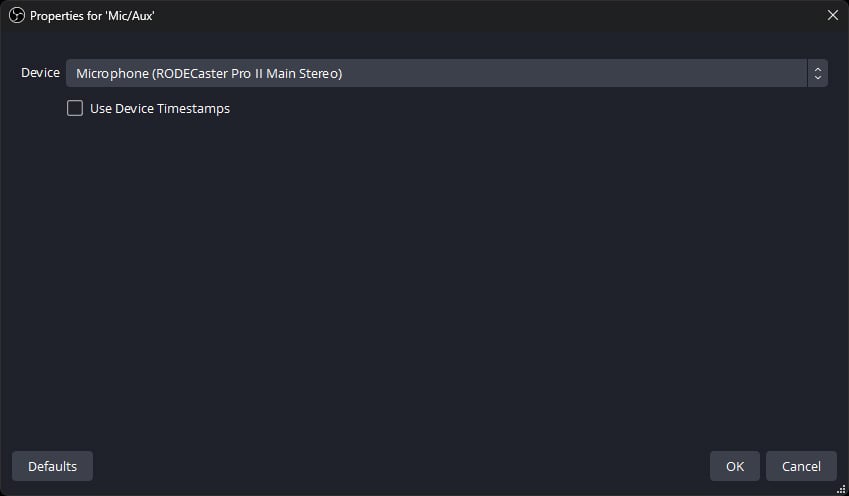Click the 'Device' label text
Viewport: 849px width, 496px height.
(40, 73)
